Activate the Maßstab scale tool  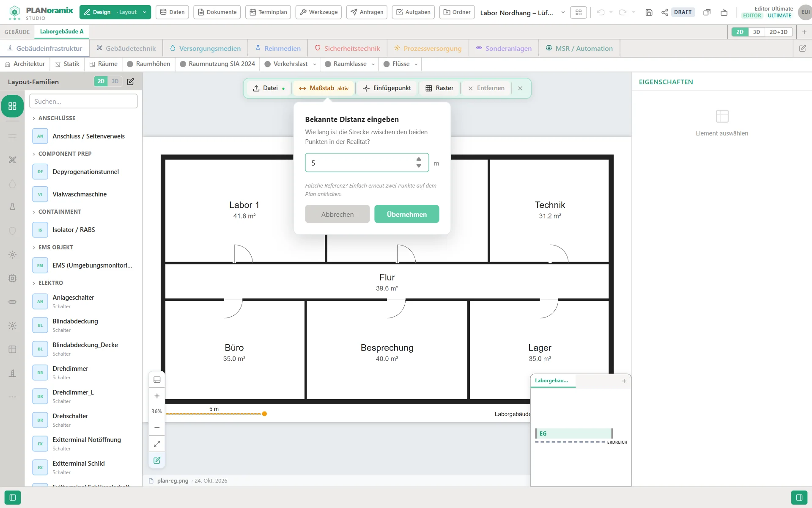(324, 88)
